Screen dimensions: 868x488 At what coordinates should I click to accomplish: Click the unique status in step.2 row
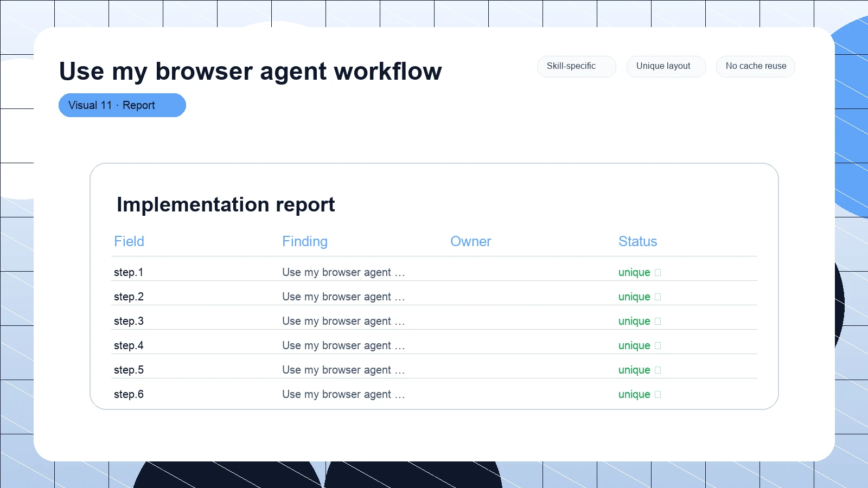coord(634,297)
